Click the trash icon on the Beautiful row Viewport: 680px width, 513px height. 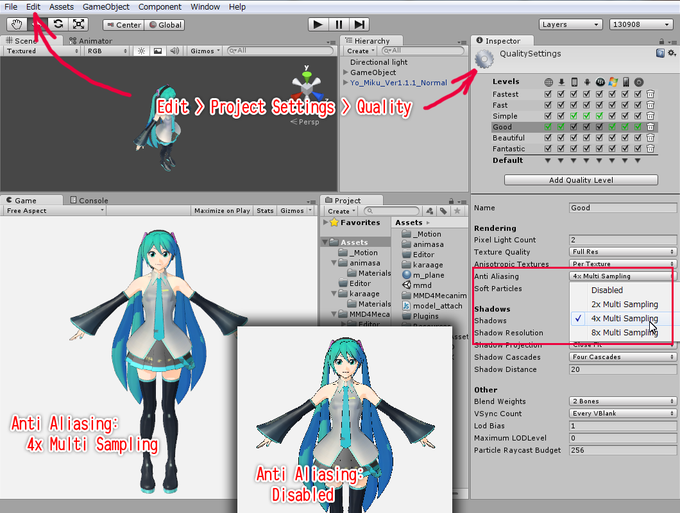coord(651,137)
